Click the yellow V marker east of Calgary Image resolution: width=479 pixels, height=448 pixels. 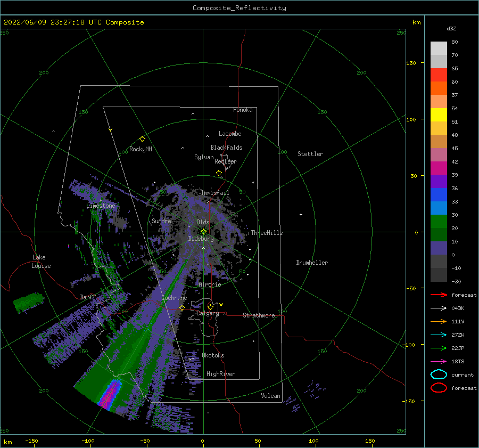[221, 305]
